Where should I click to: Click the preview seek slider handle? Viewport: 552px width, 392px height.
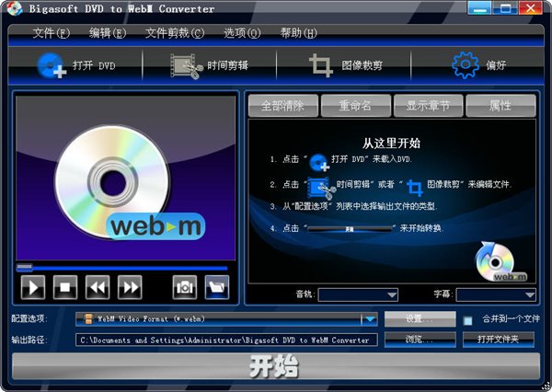pos(24,268)
